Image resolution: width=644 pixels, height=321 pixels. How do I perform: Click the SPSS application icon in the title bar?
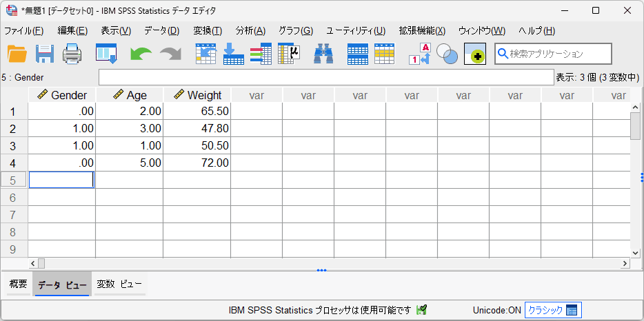click(12, 10)
